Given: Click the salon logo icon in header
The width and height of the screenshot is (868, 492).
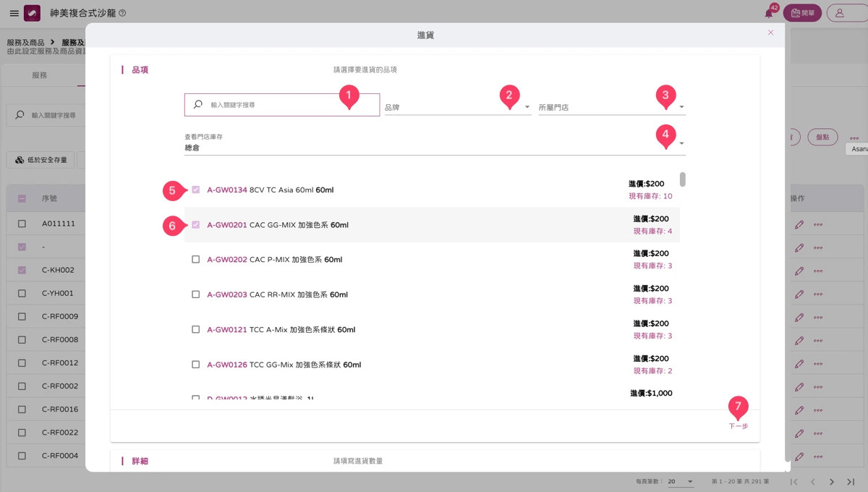Looking at the screenshot, I should 32,13.
